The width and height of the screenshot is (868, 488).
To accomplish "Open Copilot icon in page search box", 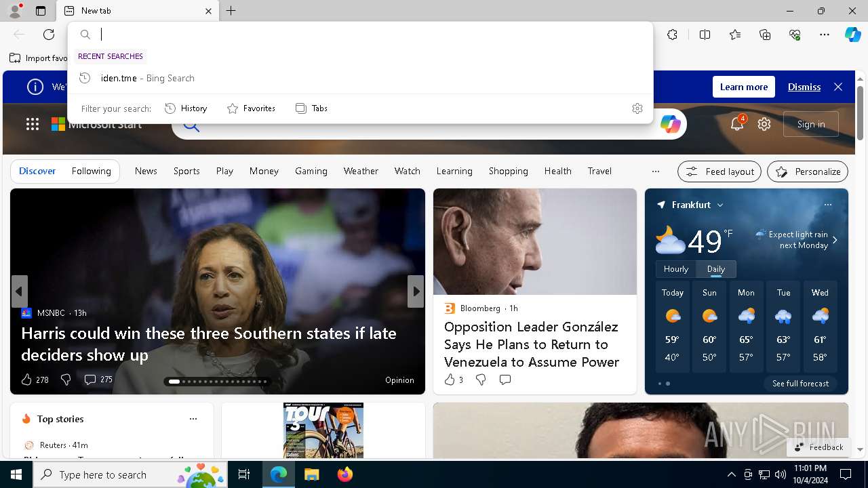I will [x=670, y=124].
